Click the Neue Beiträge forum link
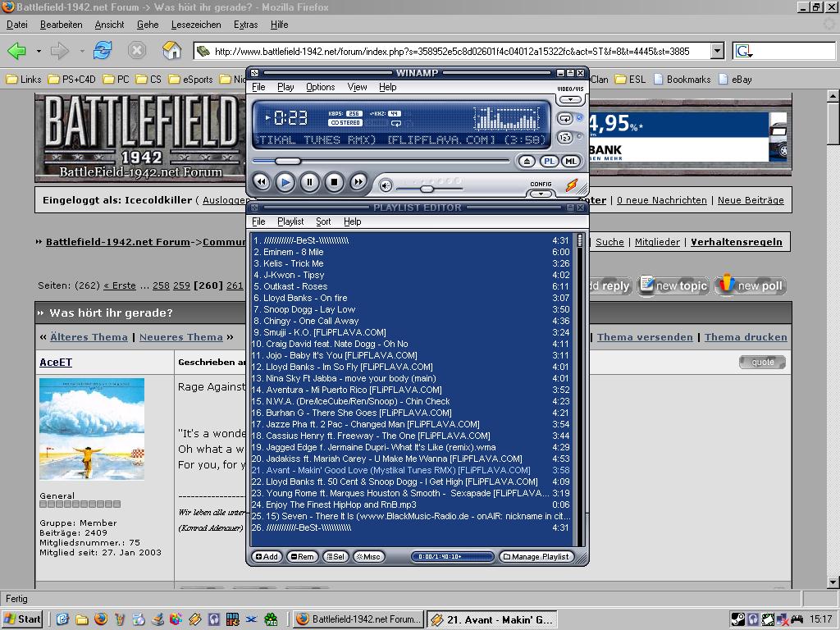Image resolution: width=840 pixels, height=630 pixels. pyautogui.click(x=751, y=200)
